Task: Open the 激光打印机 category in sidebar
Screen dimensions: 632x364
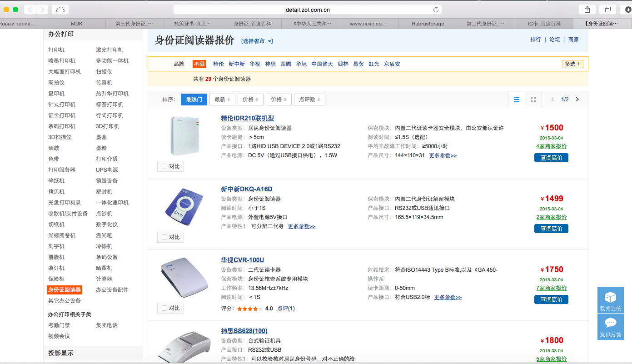Action: click(x=109, y=50)
